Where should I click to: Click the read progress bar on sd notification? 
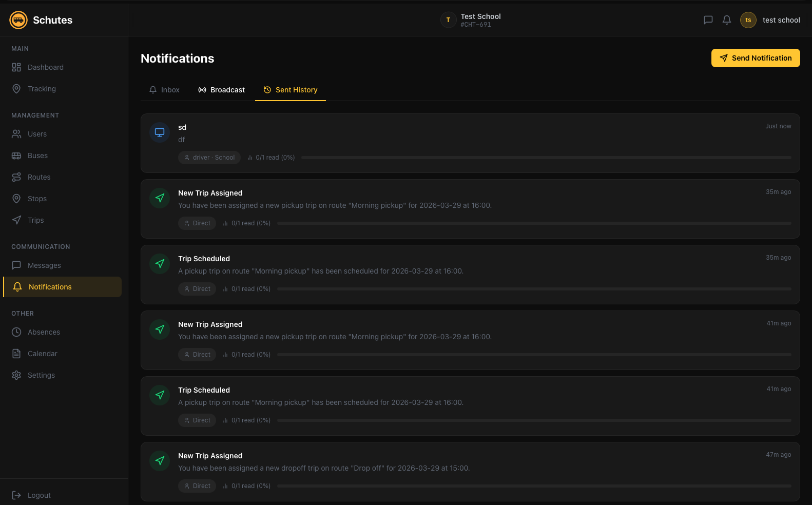click(x=546, y=158)
